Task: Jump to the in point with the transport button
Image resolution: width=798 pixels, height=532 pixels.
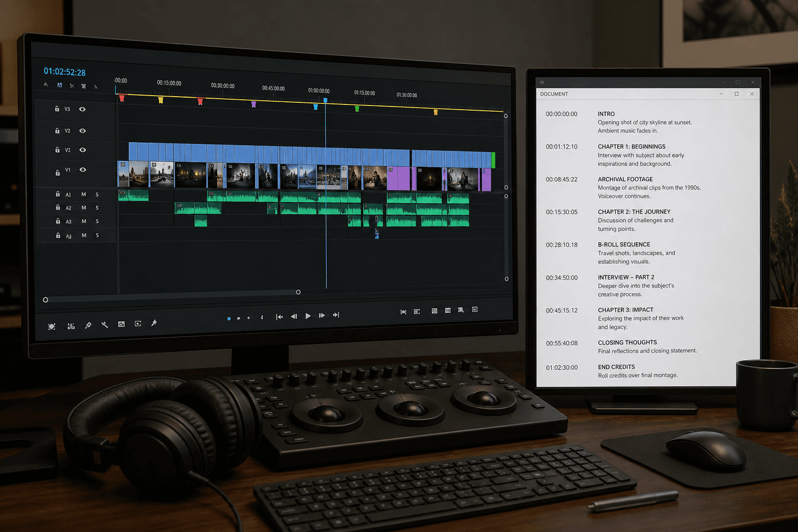Action: coord(280,316)
